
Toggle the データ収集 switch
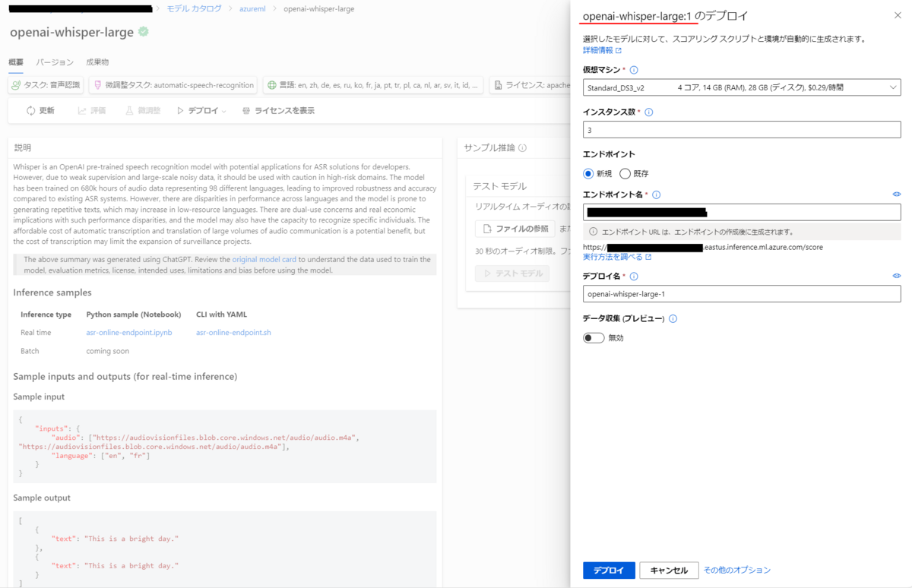[x=594, y=338]
